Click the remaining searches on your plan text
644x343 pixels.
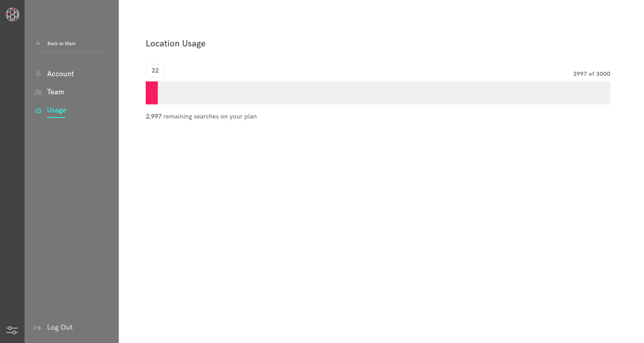click(x=210, y=116)
